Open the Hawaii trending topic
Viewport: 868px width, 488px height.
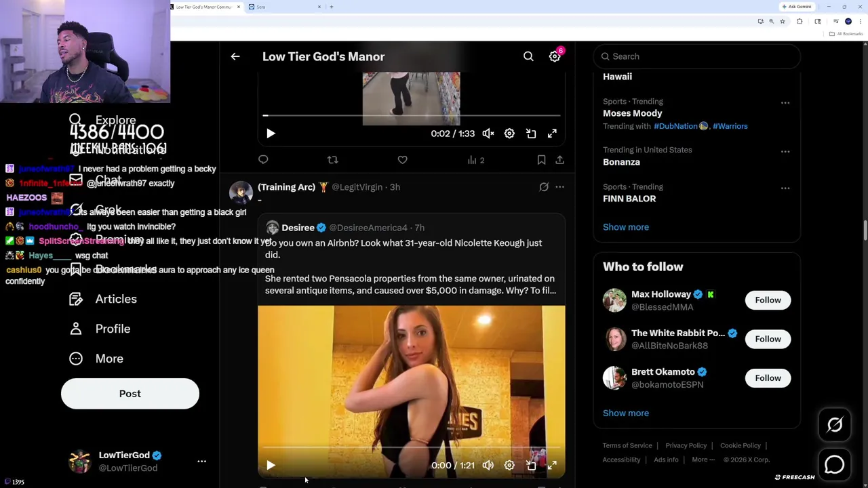click(617, 77)
